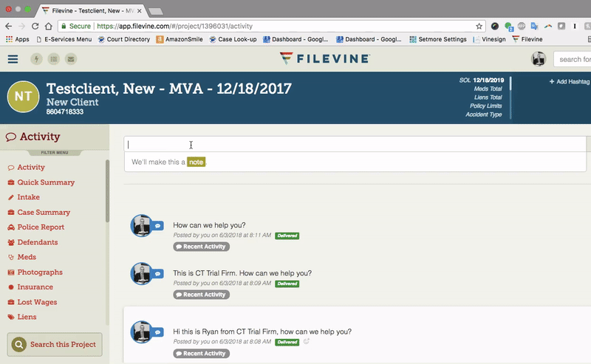Screen dimensions: 591x364
Task: Click the sidebar vertical scrollbar
Action: click(x=107, y=191)
